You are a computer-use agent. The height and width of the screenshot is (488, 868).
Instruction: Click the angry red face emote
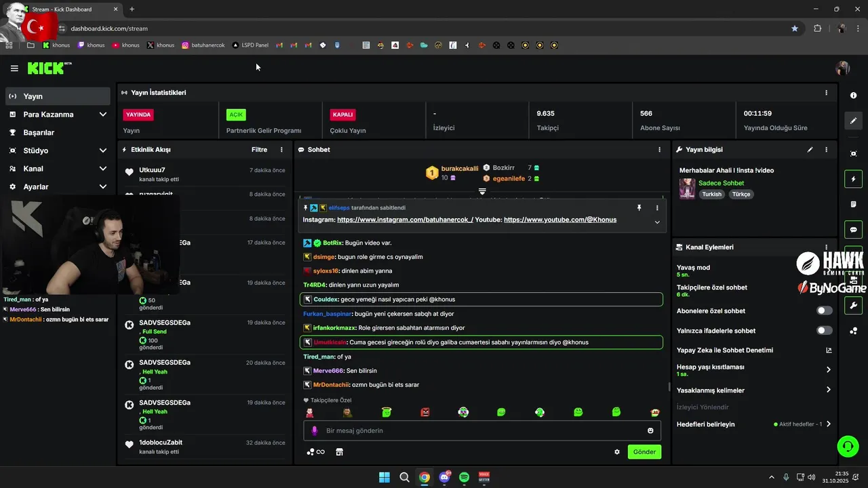pyautogui.click(x=425, y=412)
